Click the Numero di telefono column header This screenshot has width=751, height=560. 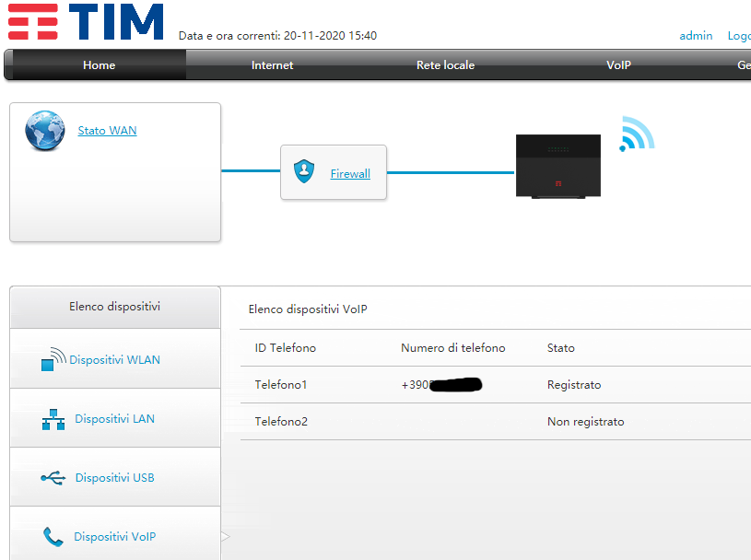tap(453, 348)
